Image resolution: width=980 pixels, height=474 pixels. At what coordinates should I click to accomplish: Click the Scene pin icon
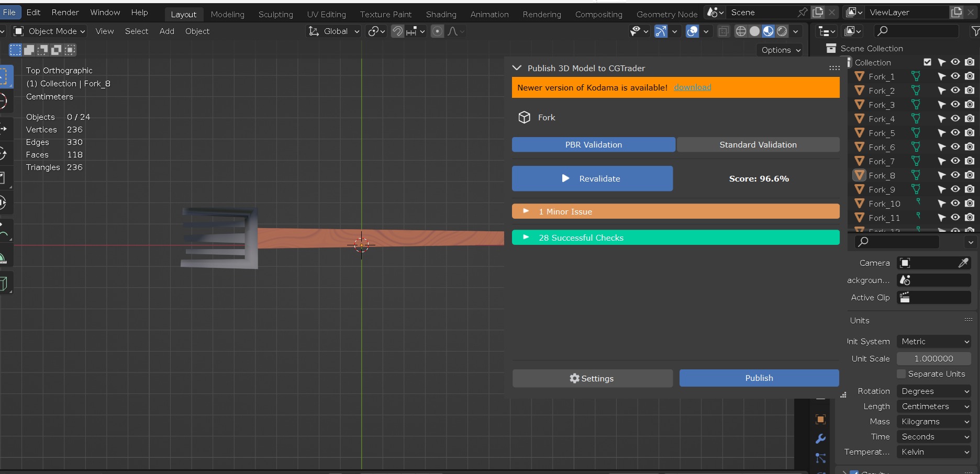(x=803, y=12)
